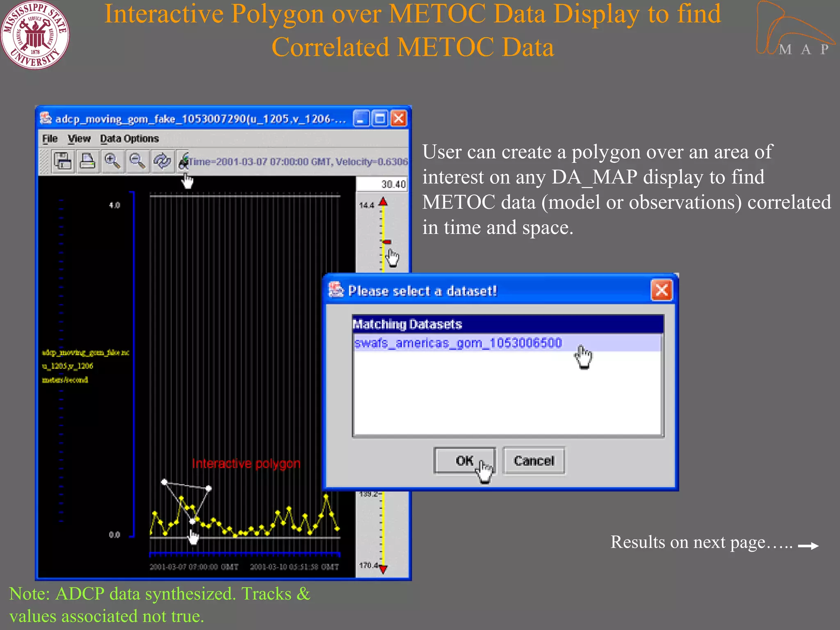This screenshot has height=630, width=840.
Task: Click the Java icon in adcp window title
Action: (x=46, y=119)
